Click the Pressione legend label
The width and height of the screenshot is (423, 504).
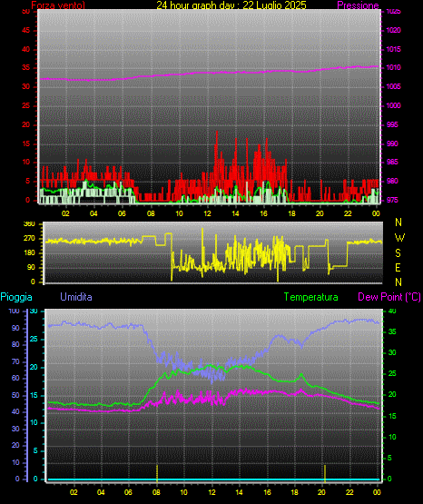coord(358,5)
